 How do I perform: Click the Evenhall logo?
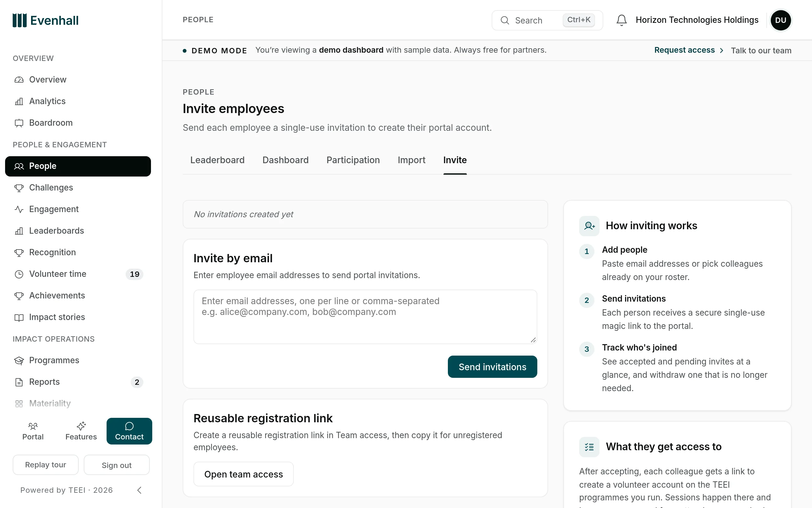tap(46, 20)
